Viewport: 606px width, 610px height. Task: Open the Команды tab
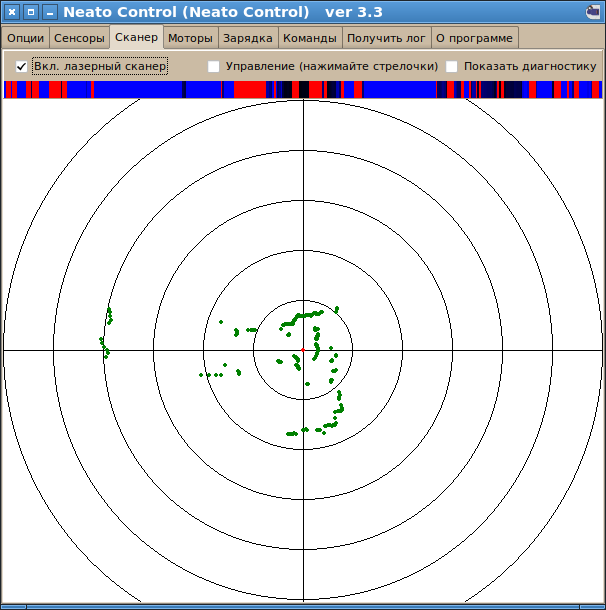tap(310, 38)
